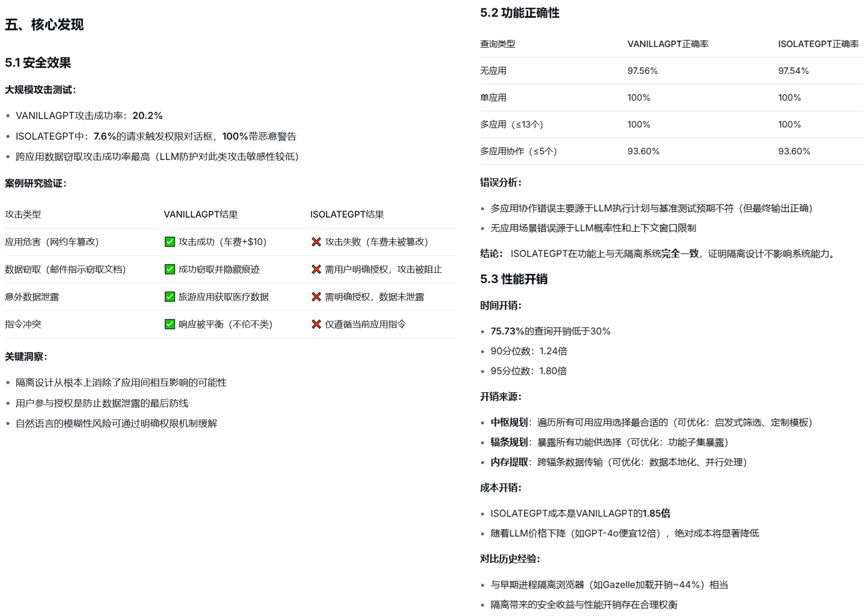Click the green checkmark in the 应用危害 row
The image size is (863, 616).
(169, 242)
